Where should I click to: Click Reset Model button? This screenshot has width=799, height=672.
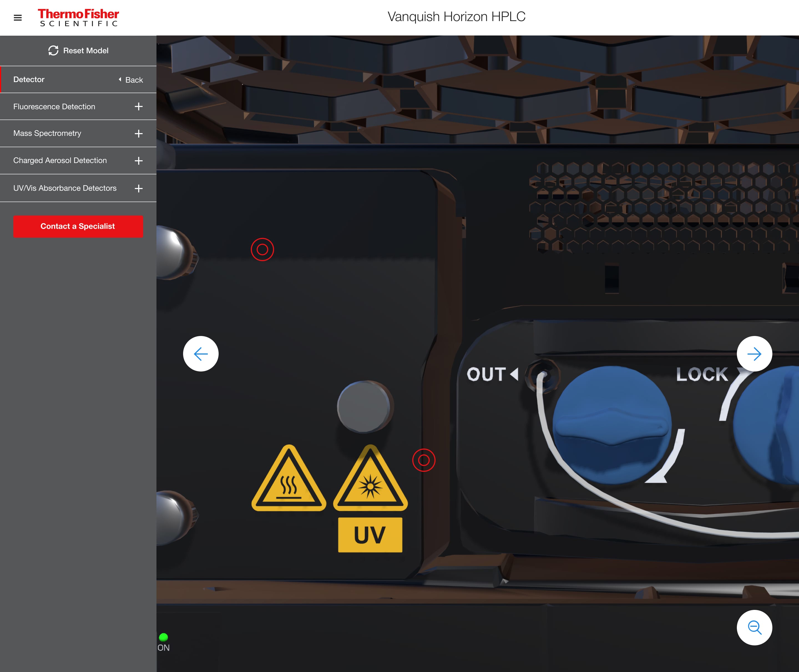pos(77,50)
